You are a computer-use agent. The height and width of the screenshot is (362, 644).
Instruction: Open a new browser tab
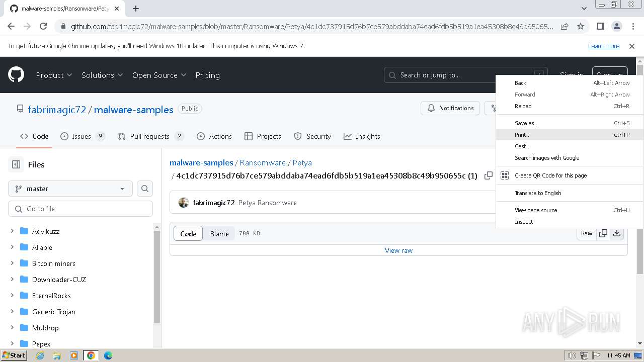point(136,9)
